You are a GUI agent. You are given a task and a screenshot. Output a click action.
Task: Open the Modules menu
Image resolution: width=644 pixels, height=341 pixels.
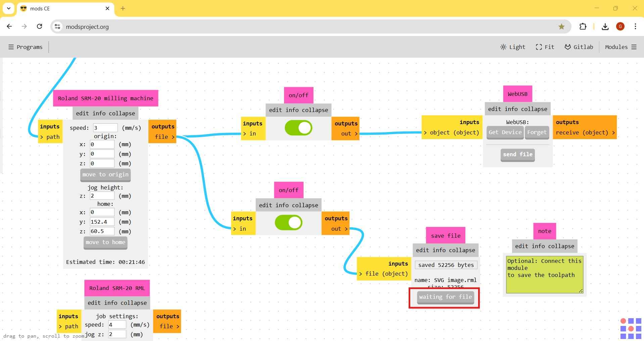point(621,47)
